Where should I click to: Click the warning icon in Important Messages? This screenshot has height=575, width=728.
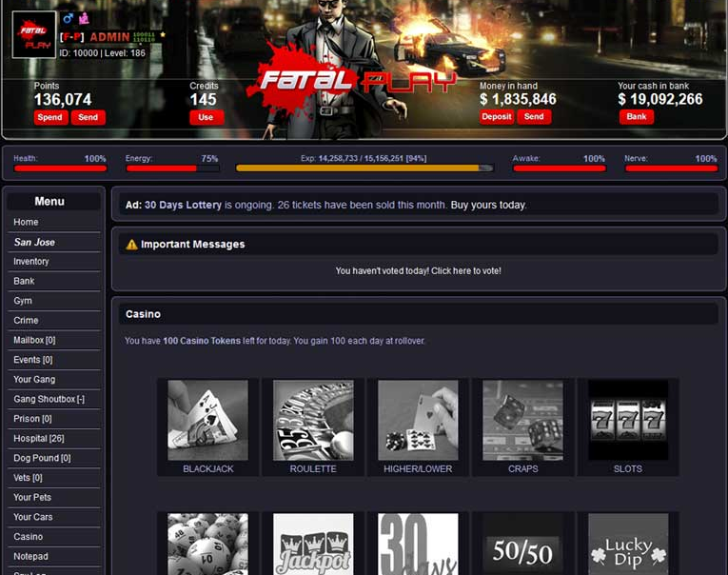[132, 245]
